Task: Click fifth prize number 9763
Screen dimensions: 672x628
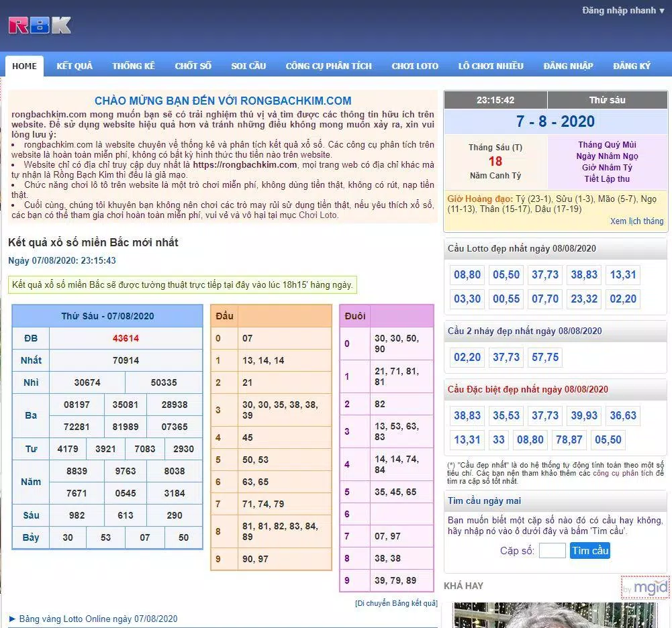Action: tap(125, 471)
